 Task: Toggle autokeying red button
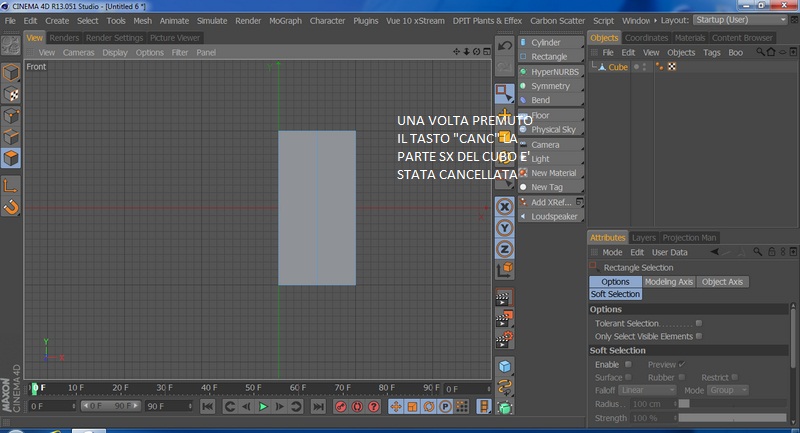point(357,406)
